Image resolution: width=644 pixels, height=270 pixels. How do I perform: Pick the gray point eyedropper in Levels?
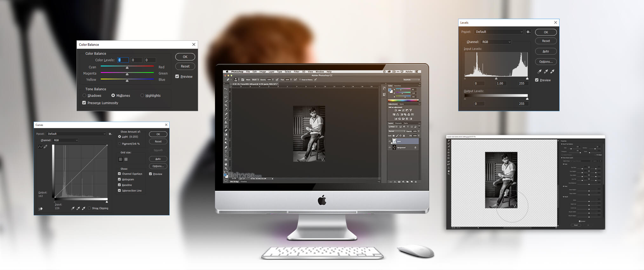tap(546, 71)
